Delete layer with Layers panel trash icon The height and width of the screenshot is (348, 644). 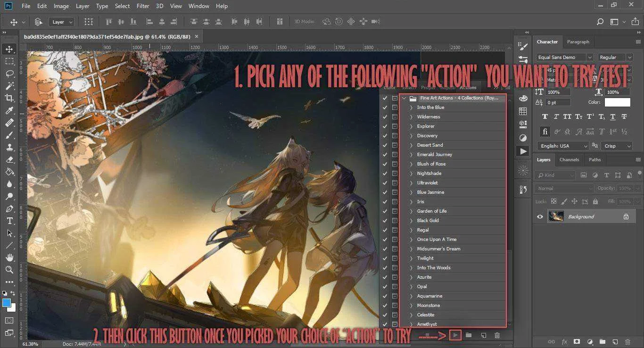[x=627, y=341]
